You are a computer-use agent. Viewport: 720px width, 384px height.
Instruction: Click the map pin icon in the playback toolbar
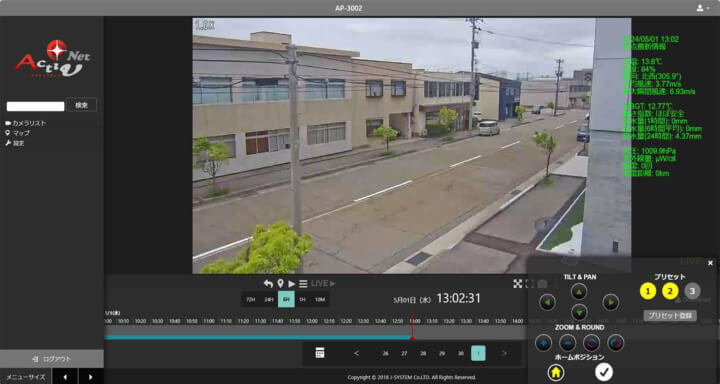[x=280, y=284]
